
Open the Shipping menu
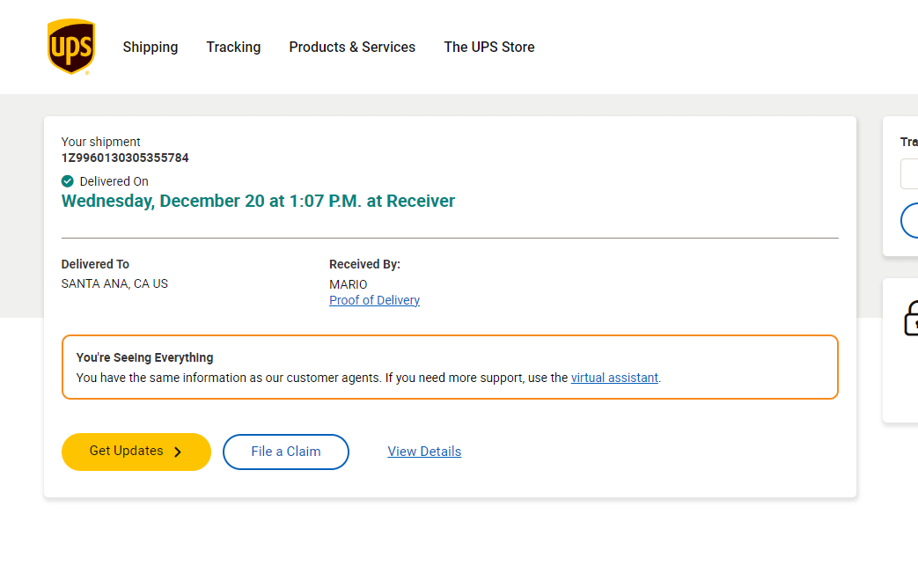(151, 47)
